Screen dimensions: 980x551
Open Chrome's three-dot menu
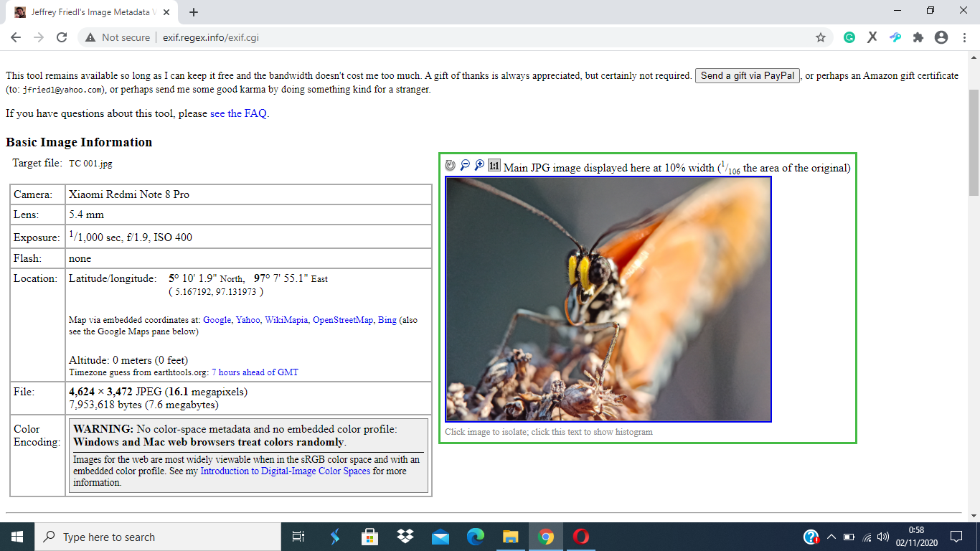(964, 37)
